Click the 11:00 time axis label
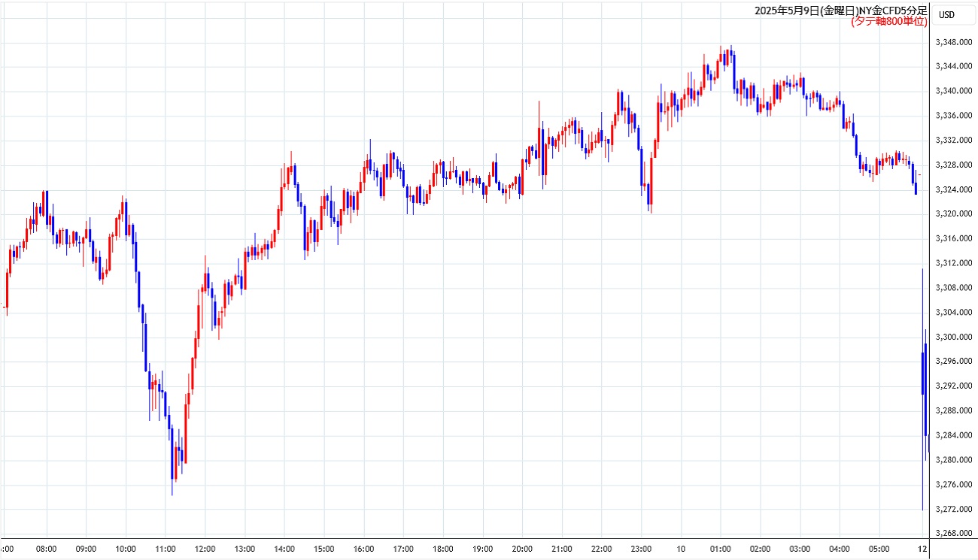The width and height of the screenshot is (978, 560). pos(166,549)
